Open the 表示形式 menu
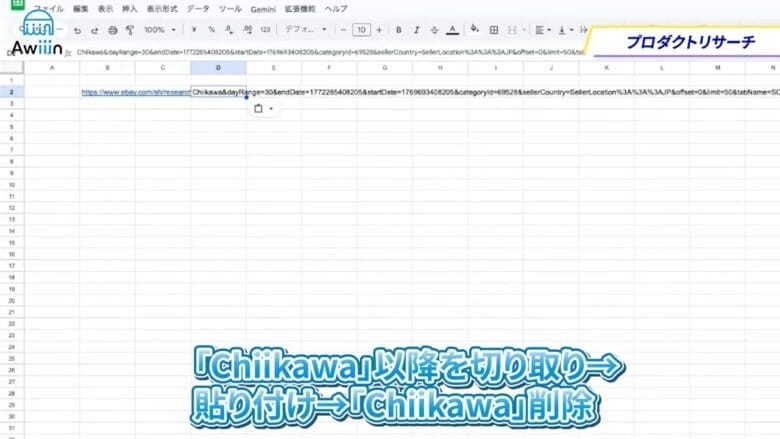 pyautogui.click(x=162, y=9)
